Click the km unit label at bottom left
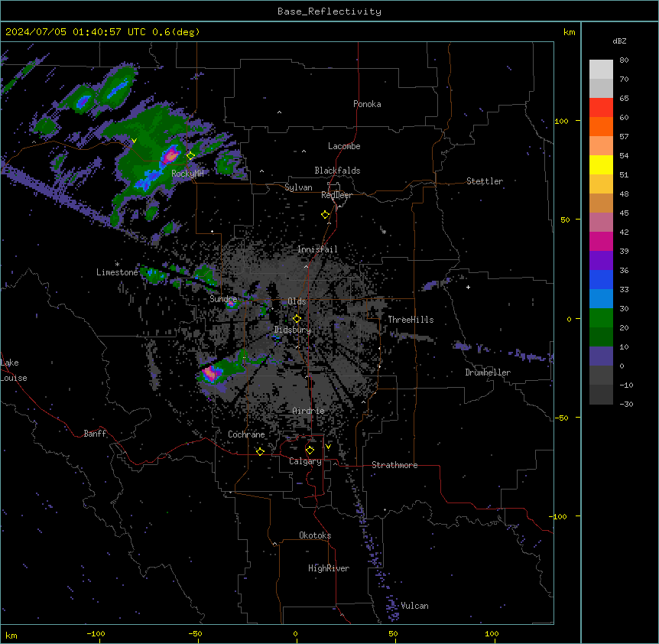 pyautogui.click(x=11, y=636)
